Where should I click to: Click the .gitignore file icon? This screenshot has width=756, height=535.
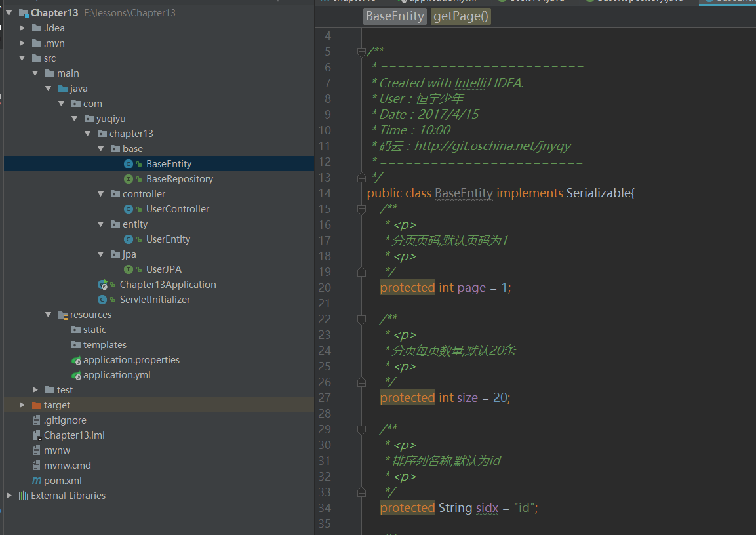pos(36,420)
